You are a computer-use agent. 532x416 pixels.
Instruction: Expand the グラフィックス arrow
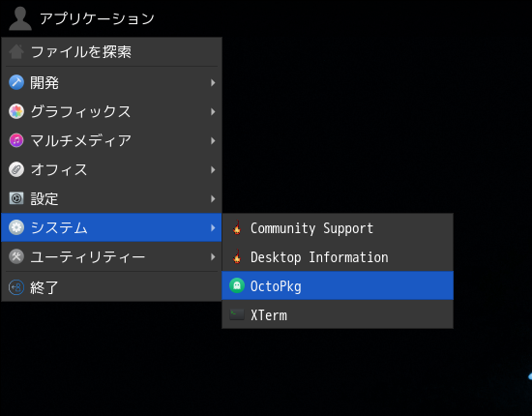point(213,111)
